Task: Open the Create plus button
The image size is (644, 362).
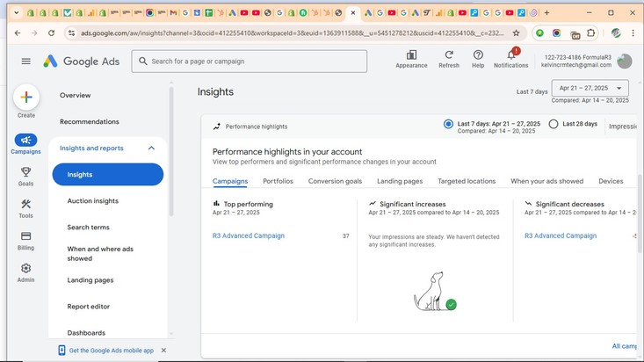Action: [x=25, y=98]
